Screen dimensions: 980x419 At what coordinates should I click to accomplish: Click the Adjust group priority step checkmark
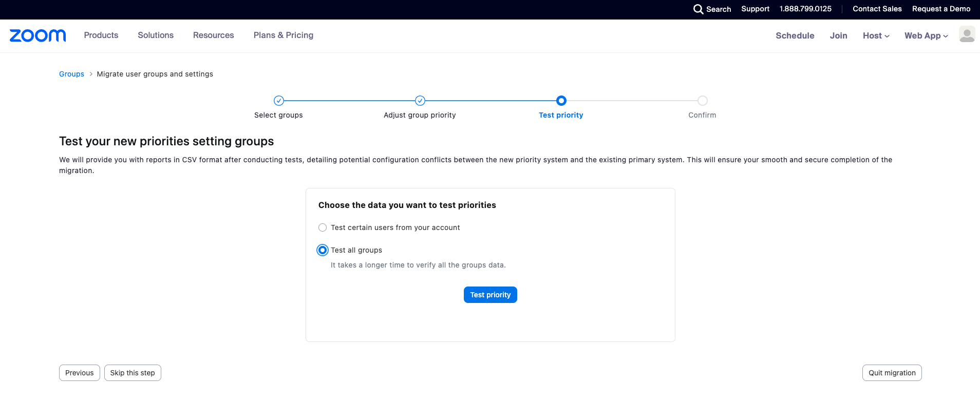(420, 101)
